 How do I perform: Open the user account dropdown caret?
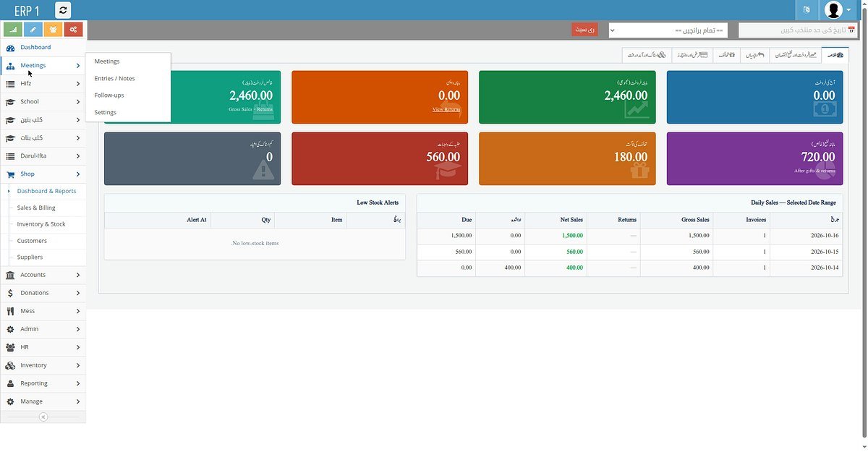tap(848, 10)
